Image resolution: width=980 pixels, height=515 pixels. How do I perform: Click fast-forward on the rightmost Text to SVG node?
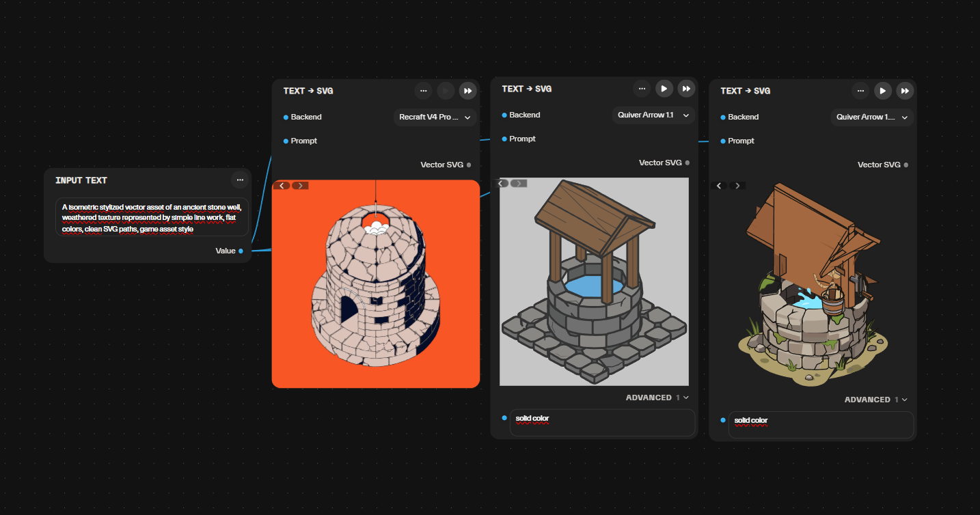(905, 91)
